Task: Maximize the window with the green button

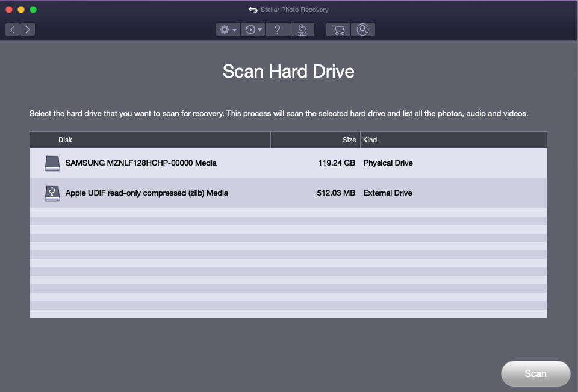Action: click(x=33, y=10)
